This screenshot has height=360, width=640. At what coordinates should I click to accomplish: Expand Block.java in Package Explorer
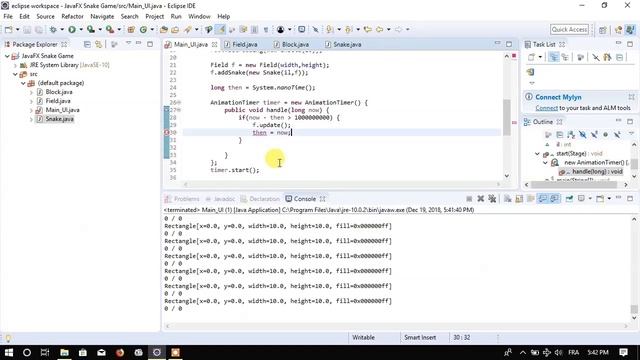31,92
